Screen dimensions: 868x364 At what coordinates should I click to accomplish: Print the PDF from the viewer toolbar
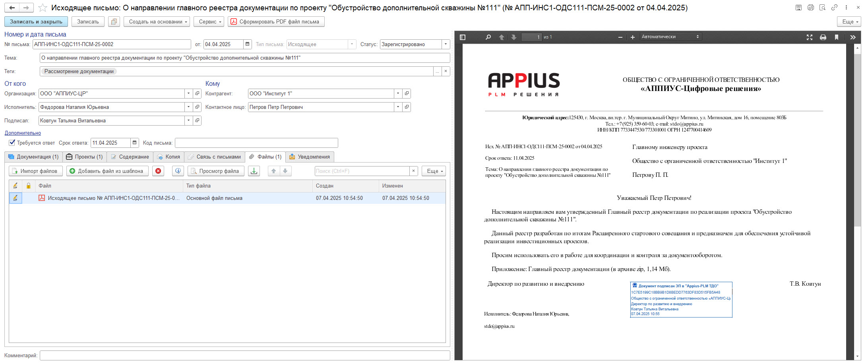[x=823, y=37]
